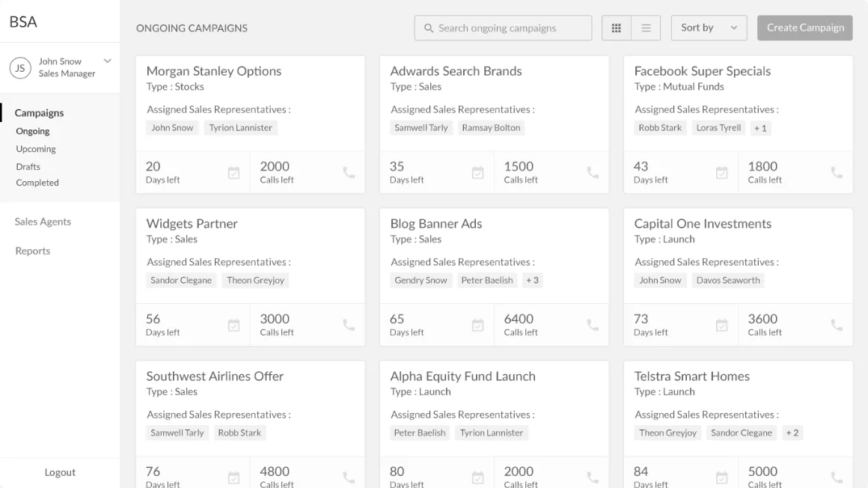
Task: Select Upcoming campaigns in sidebar
Action: [x=36, y=149]
